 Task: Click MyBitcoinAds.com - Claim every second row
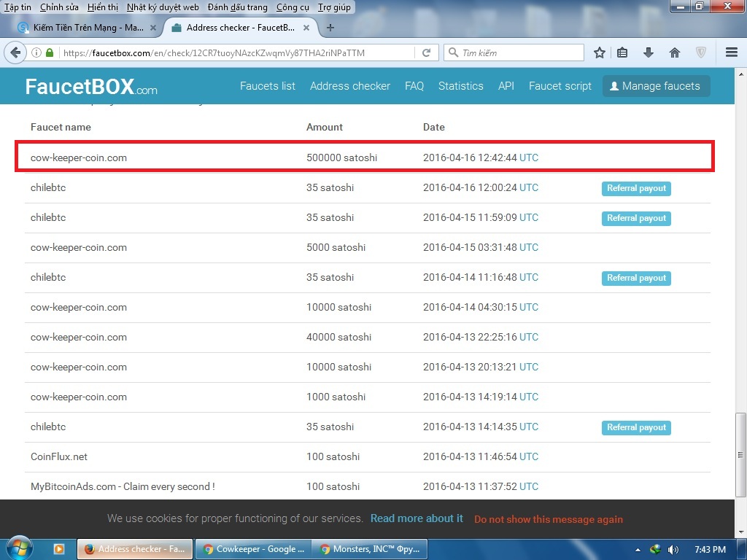tap(368, 486)
